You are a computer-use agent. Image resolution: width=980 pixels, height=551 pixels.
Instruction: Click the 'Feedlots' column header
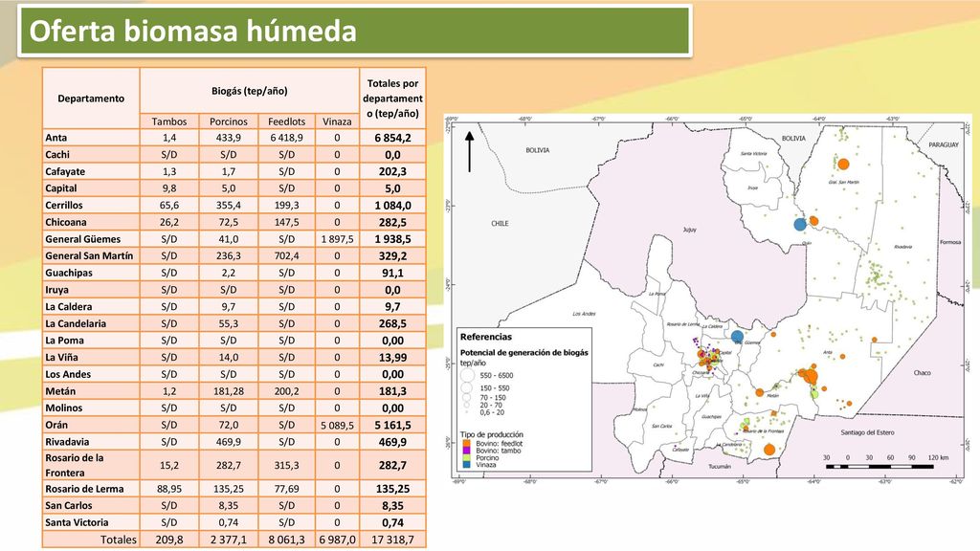[287, 121]
